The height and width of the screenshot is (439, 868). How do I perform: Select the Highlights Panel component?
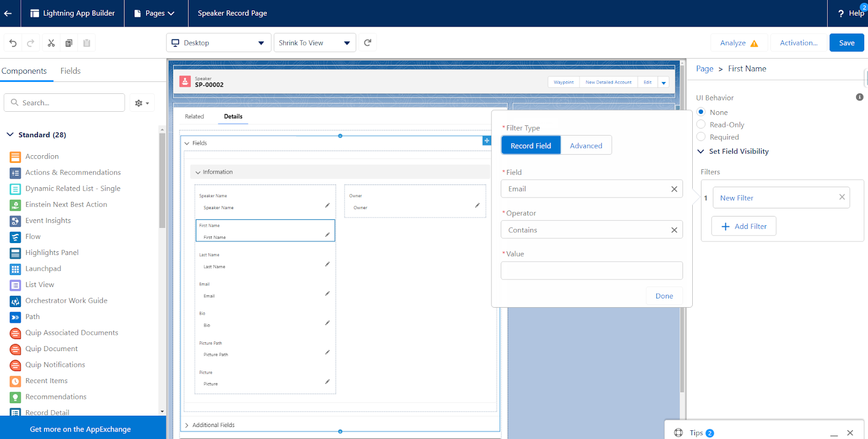point(52,252)
